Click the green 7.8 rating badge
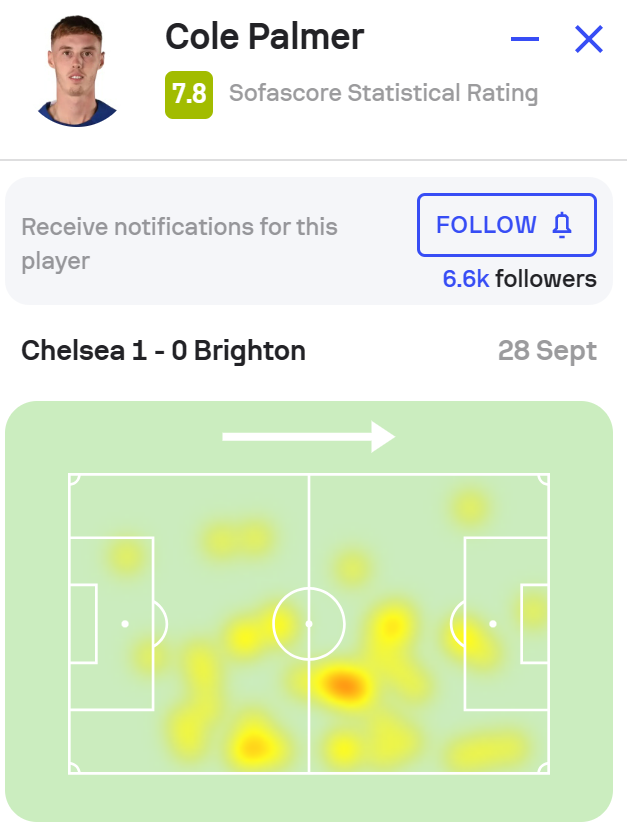The width and height of the screenshot is (627, 827). coord(189,95)
